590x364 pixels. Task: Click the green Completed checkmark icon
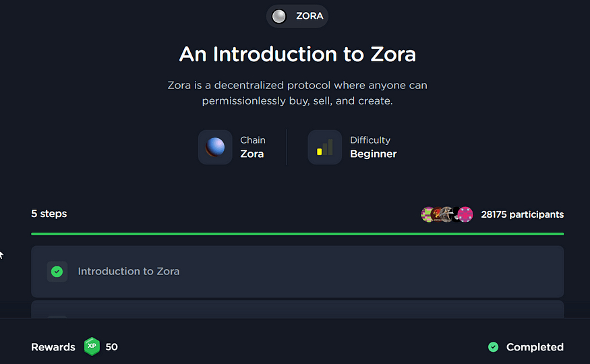494,347
